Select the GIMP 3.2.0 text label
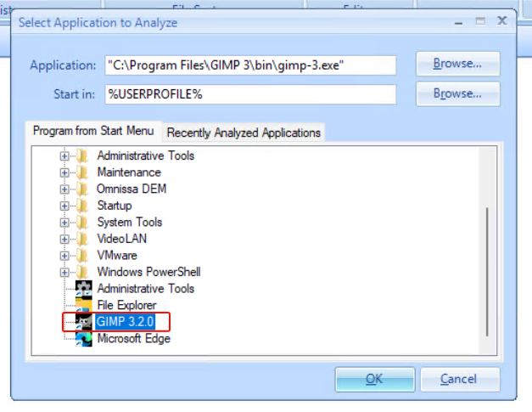Screen dimensions: 532x412 [x=126, y=322]
